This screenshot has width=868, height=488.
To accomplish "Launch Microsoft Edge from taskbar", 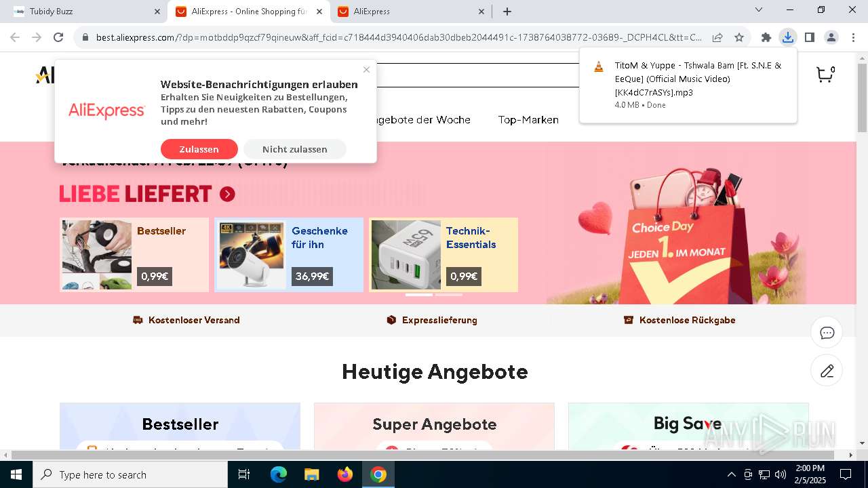I will coord(279,474).
